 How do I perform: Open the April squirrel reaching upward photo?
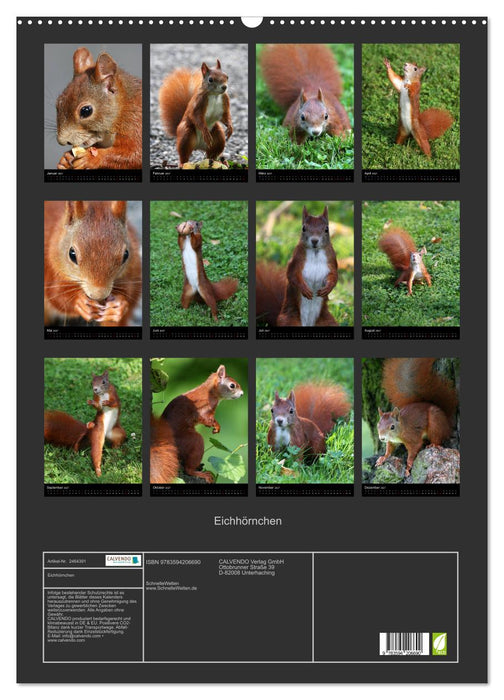pyautogui.click(x=410, y=106)
